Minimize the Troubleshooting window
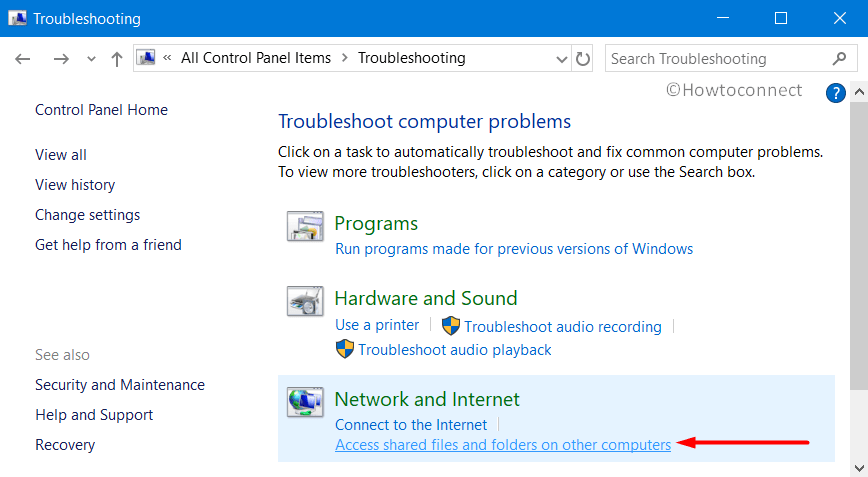 coord(722,18)
